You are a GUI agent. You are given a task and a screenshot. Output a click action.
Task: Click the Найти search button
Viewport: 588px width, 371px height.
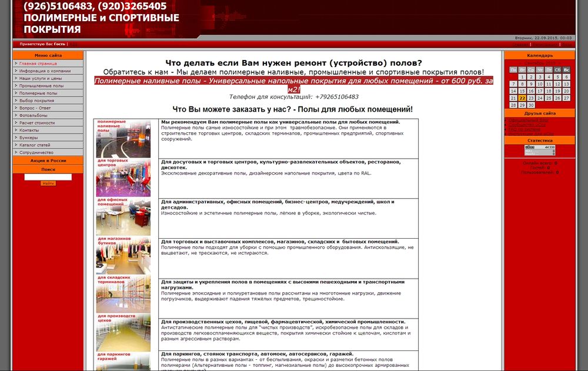pos(48,183)
